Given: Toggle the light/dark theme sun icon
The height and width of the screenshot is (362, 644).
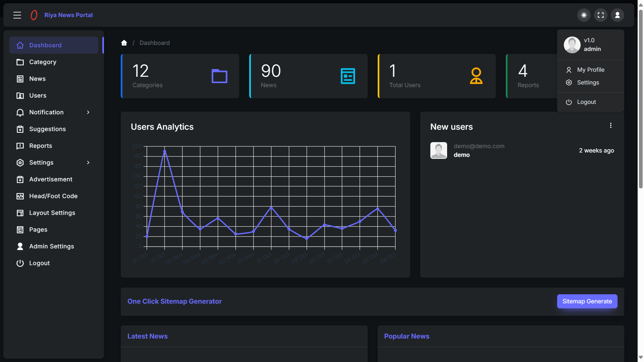Looking at the screenshot, I should click(x=584, y=15).
